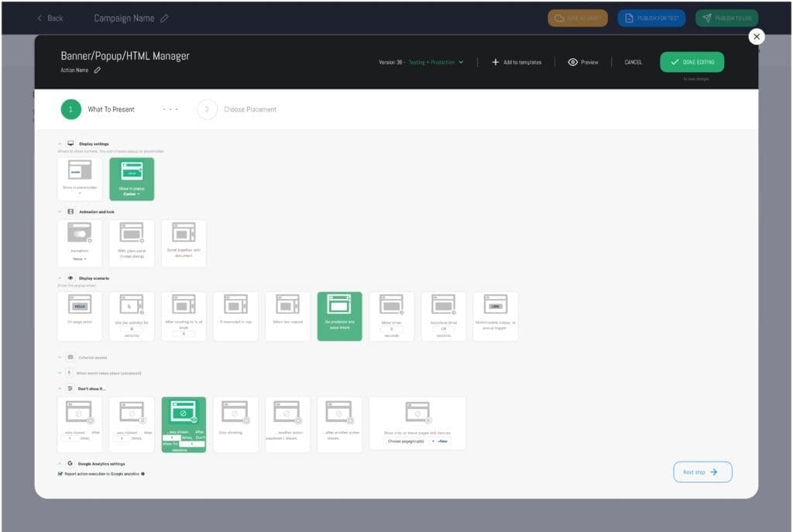
Task: Click the green DONE EDITING button
Action: tap(690, 62)
